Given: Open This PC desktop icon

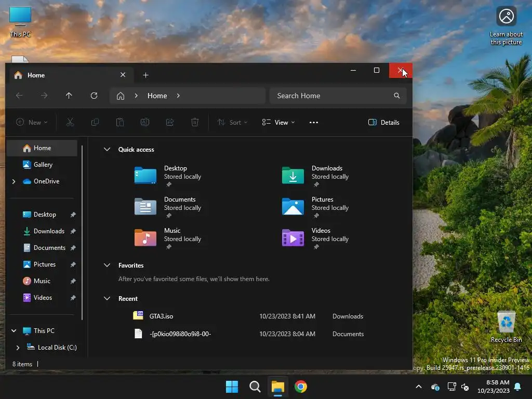Looking at the screenshot, I should point(20,22).
